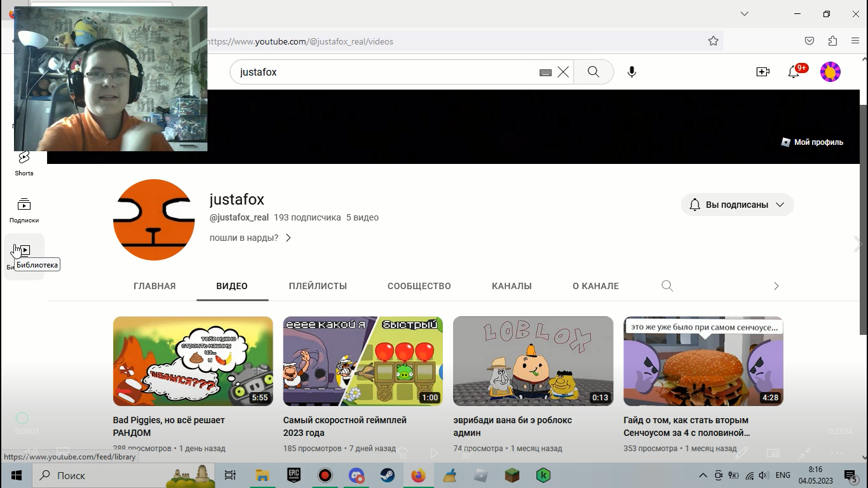868x488 pixels.
Task: Play the 1:00 speed gameplay thumbnail
Action: (x=363, y=361)
